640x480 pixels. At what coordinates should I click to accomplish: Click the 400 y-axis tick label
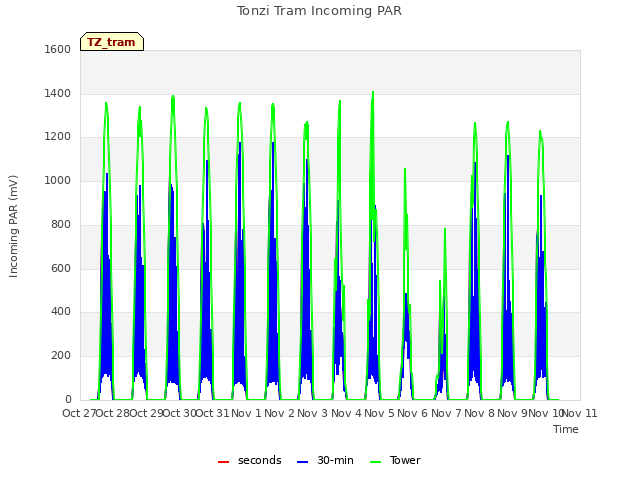click(x=61, y=312)
